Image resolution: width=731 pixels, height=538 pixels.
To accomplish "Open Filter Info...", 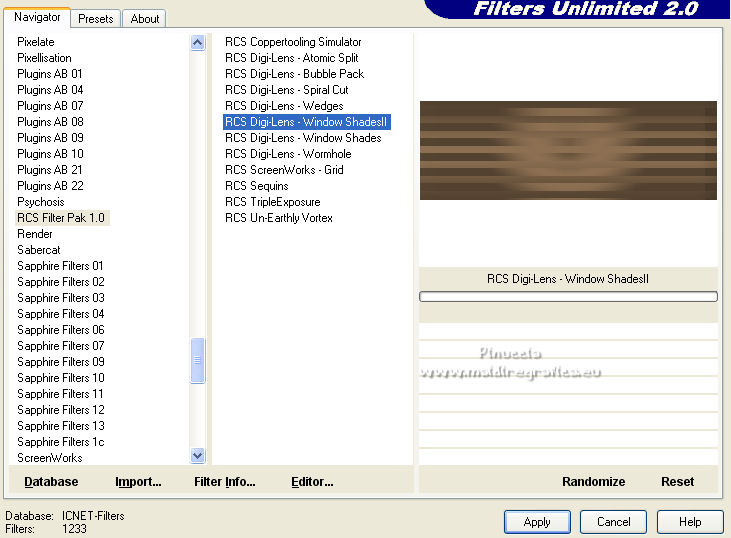I will click(x=225, y=482).
